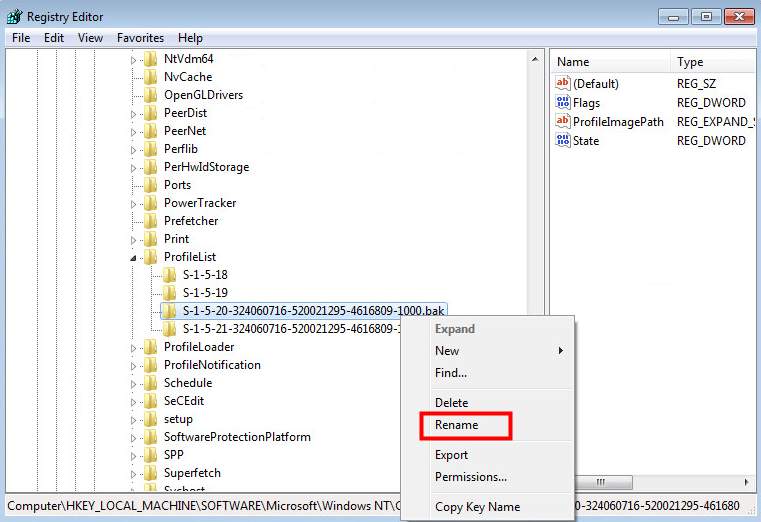Click the (Default) string value icon
Viewport: 761px width, 522px height.
coord(562,83)
